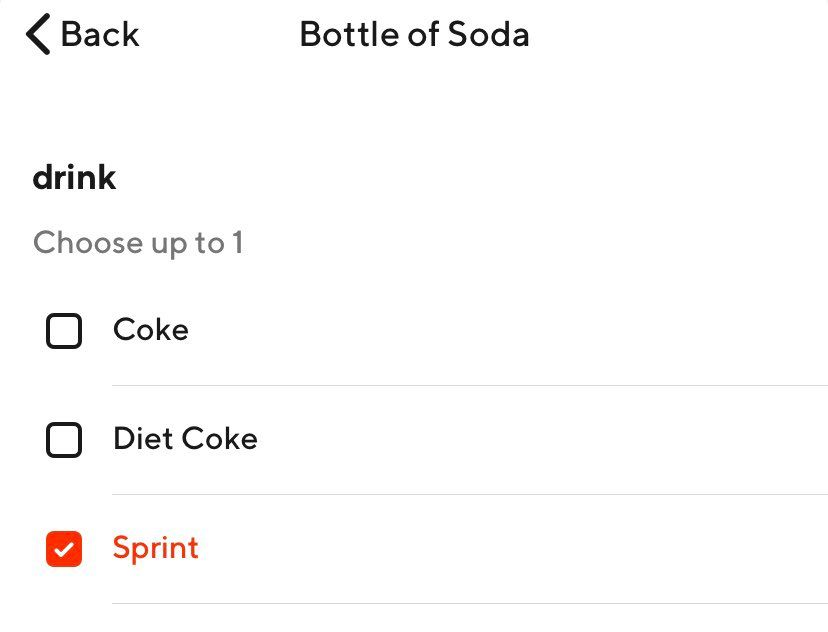This screenshot has height=632, width=828.
Task: Click the "Bottle of Soda" page title
Action: point(414,35)
